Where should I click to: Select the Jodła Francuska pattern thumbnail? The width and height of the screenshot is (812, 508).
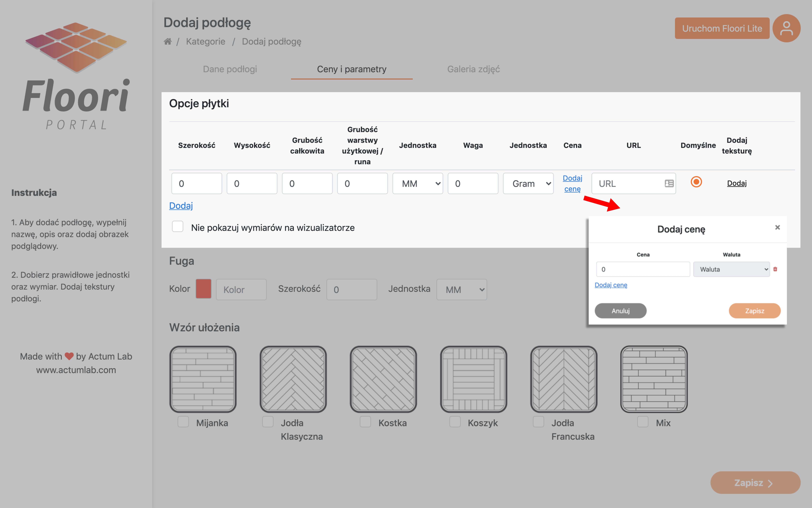pyautogui.click(x=564, y=379)
